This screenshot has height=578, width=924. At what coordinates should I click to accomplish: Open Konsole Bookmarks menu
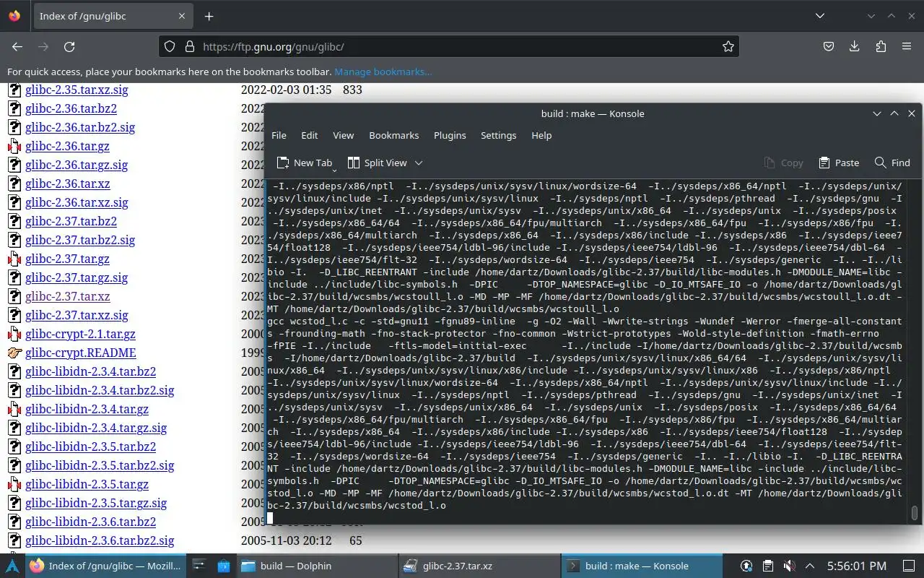[x=393, y=135]
